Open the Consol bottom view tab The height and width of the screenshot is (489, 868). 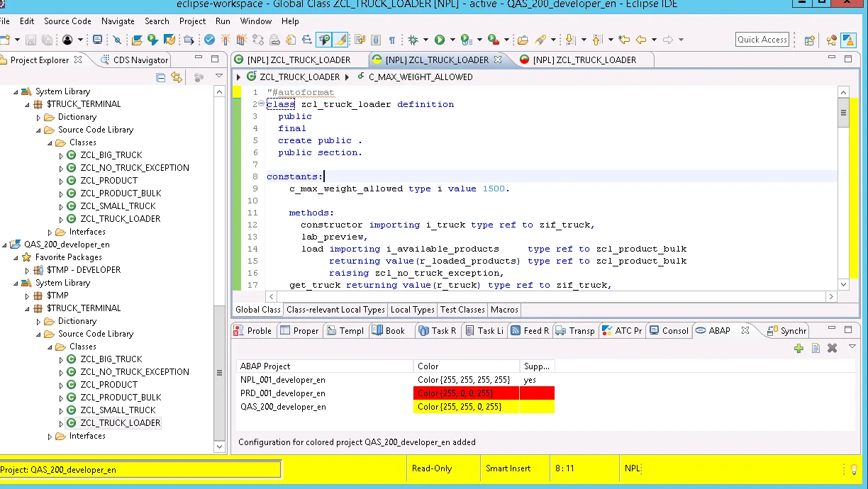[668, 330]
